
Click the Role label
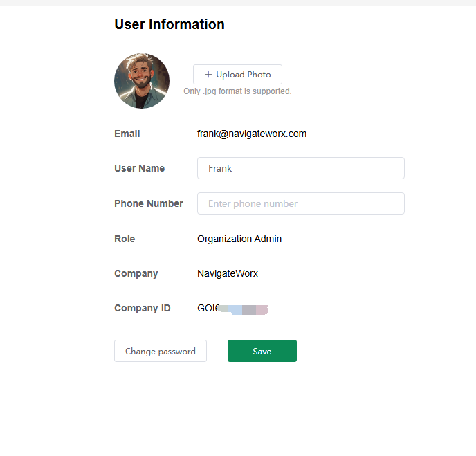click(125, 239)
